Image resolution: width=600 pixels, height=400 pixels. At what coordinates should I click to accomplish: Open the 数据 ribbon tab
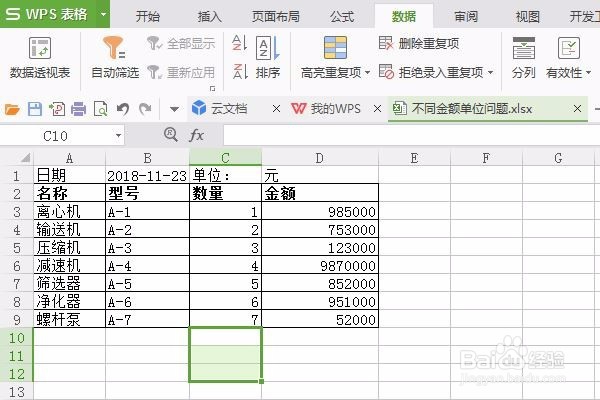[x=404, y=16]
